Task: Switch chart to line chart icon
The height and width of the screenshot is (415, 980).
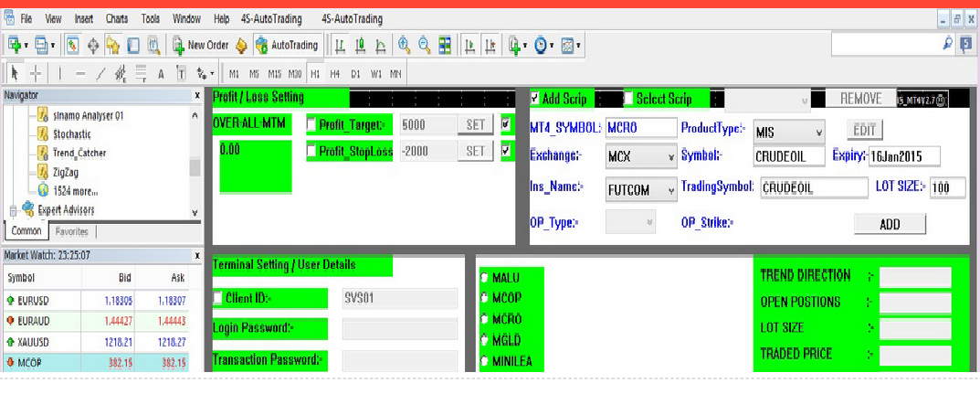Action: [380, 45]
